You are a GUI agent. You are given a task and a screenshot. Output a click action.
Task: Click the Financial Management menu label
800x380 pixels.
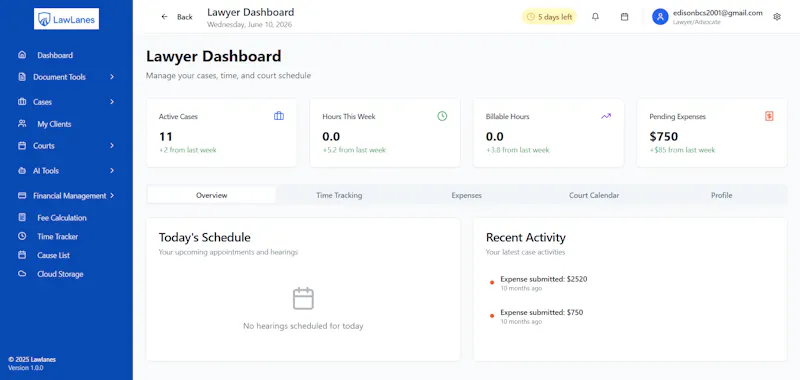tap(70, 195)
